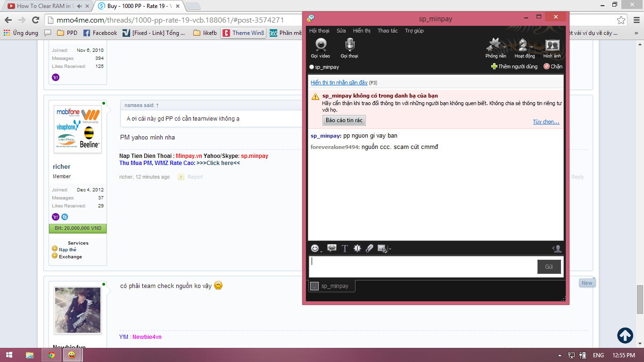This screenshot has height=362, width=644.
Task: Start a video call with Gọi video
Action: pos(321,48)
